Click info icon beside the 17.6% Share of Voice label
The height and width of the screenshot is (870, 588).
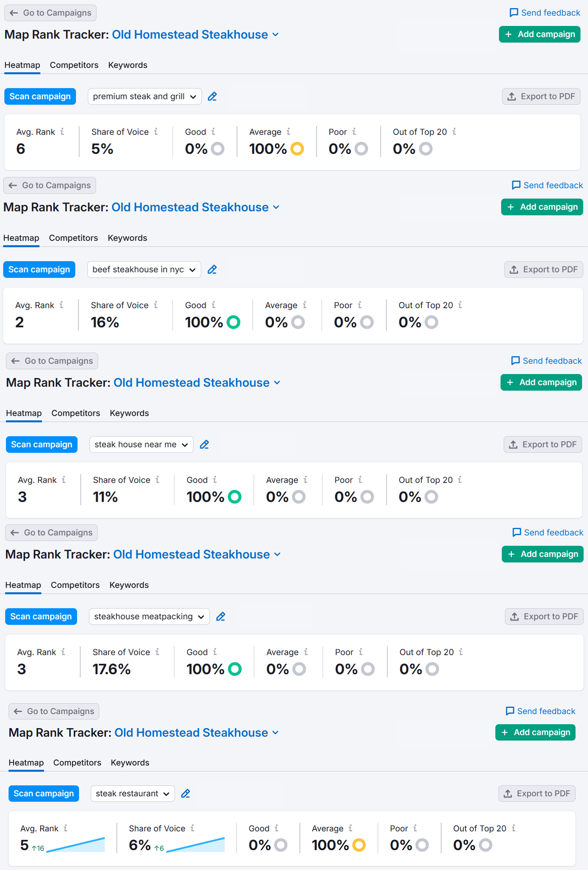158,652
